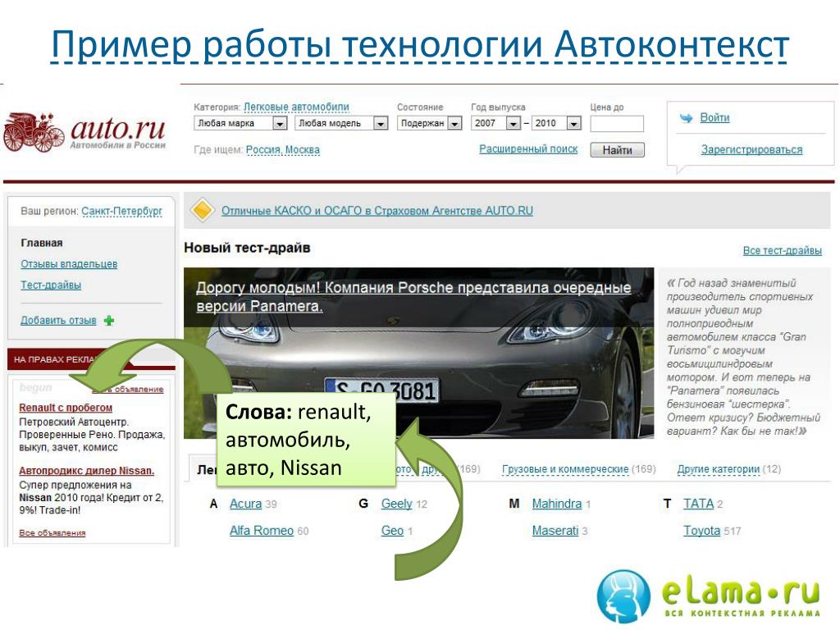Click the Войти login link
The image size is (840, 630).
pos(714,118)
